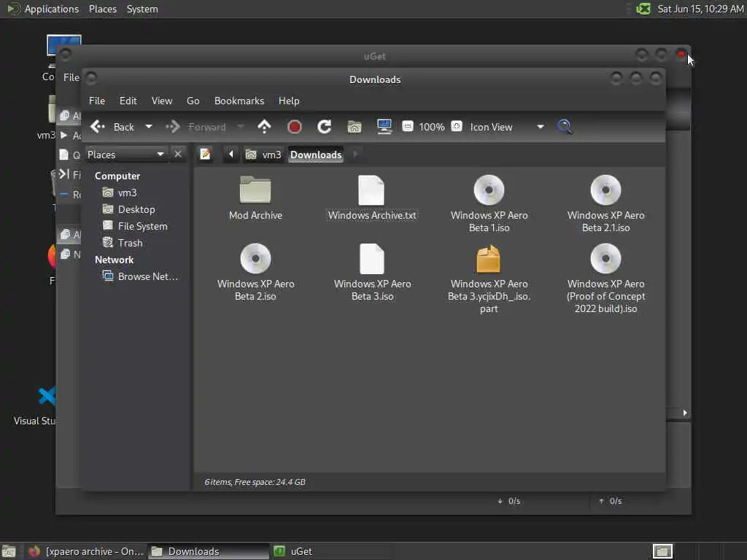This screenshot has width=747, height=560.
Task: Open the Help menu
Action: click(289, 101)
